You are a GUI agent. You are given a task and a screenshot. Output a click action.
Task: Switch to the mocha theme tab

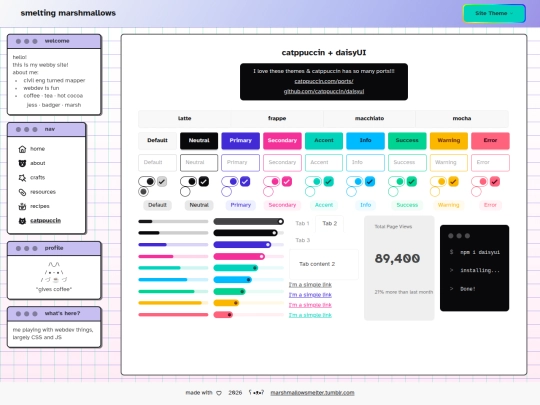pyautogui.click(x=462, y=118)
